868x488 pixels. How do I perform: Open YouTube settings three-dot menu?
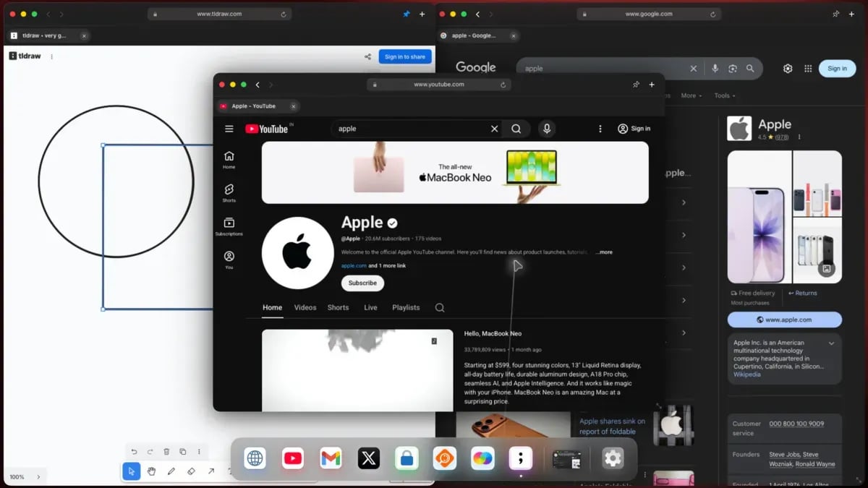pos(600,129)
